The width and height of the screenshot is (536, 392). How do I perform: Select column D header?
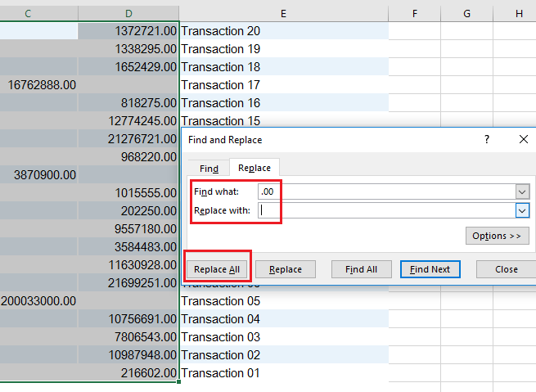(x=128, y=13)
